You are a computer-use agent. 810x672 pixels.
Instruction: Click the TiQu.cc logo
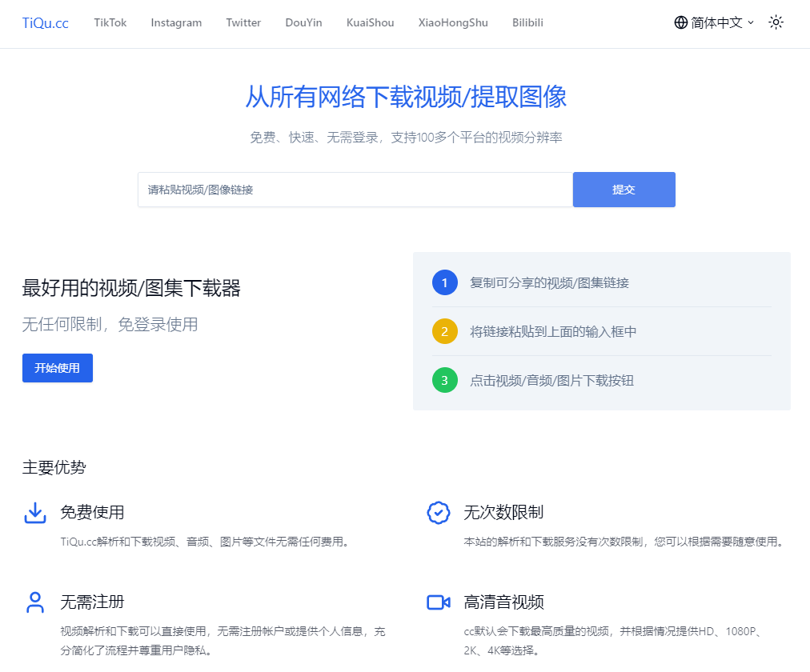click(x=45, y=22)
